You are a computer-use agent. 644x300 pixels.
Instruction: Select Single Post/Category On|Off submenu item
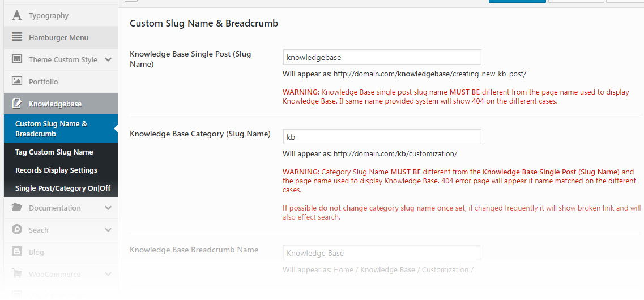pyautogui.click(x=63, y=188)
